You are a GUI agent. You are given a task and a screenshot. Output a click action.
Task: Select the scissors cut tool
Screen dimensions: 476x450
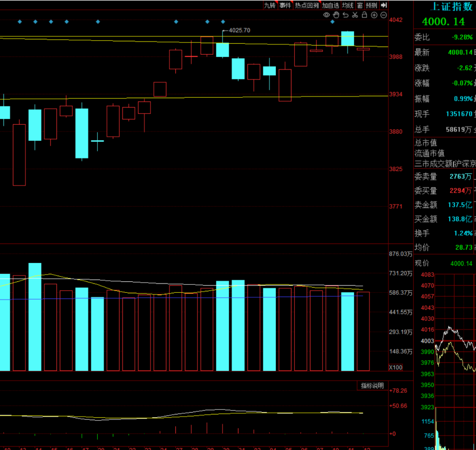[x=355, y=15]
